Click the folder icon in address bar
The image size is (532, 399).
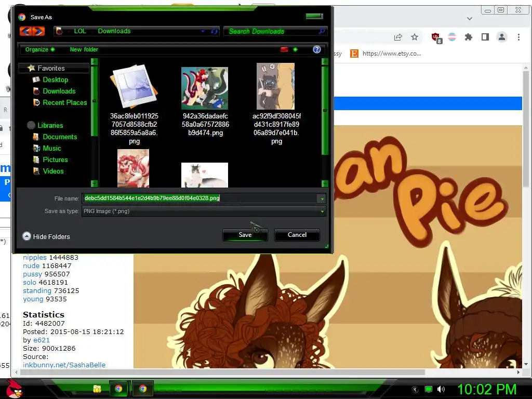[x=59, y=31]
